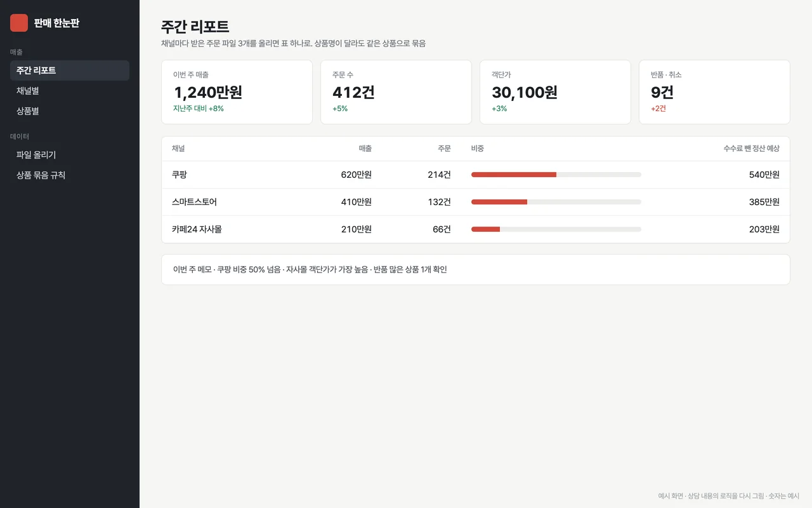Click the 매출 column header in the table
Screen dimensions: 812x508
[365, 149]
